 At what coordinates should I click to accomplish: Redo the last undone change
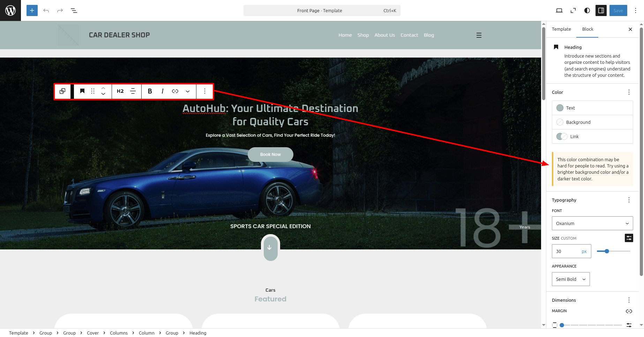tap(60, 10)
